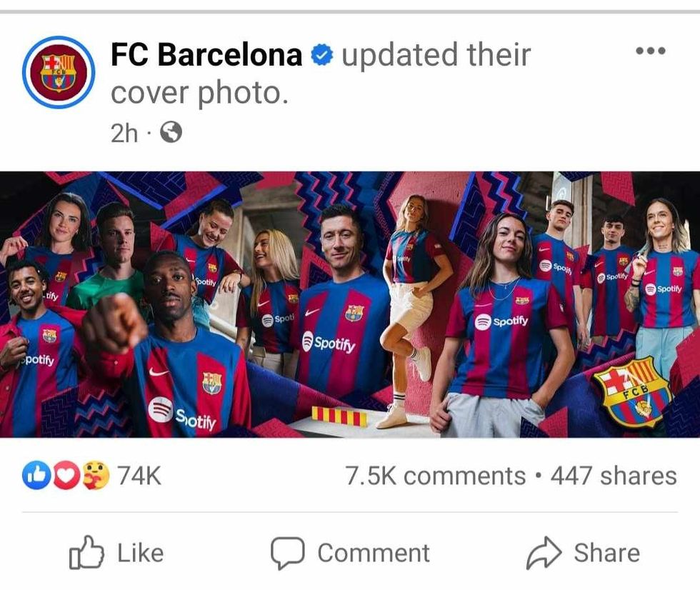Open the three-dot post options menu
700x590 pixels.
[x=650, y=51]
